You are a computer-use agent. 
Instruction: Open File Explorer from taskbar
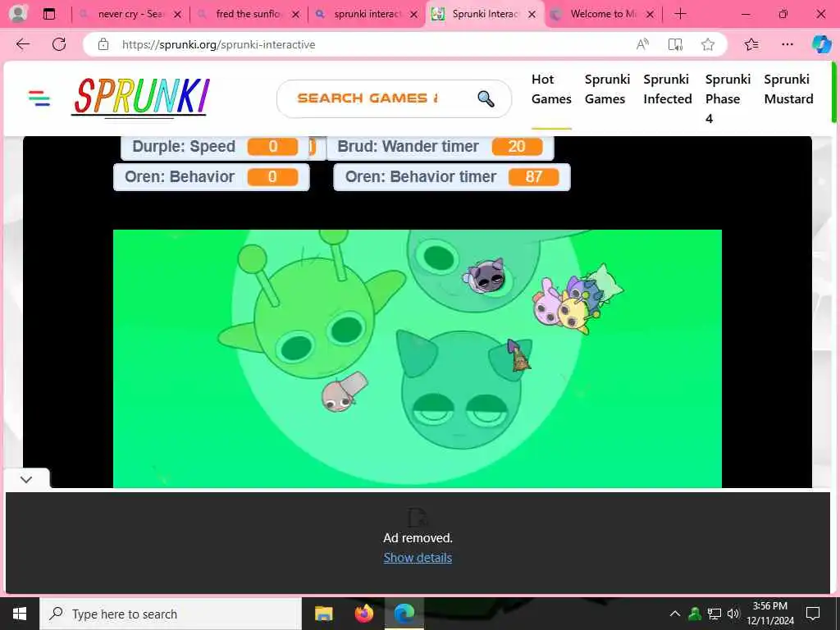[x=323, y=614]
